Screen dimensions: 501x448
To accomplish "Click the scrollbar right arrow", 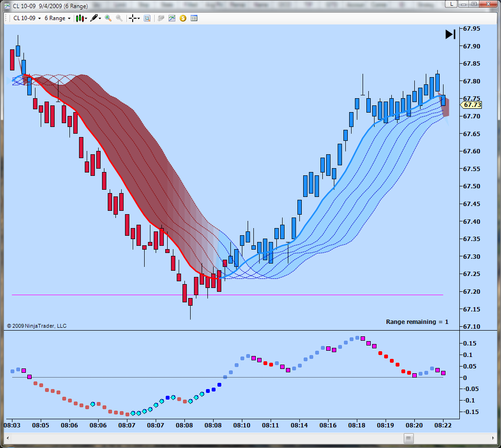I will pyautogui.click(x=493, y=438).
